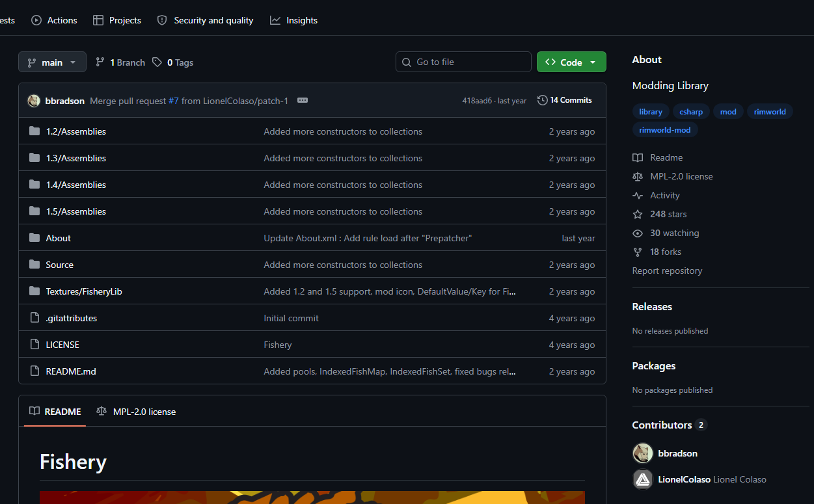Open Readme link in About sidebar
The height and width of the screenshot is (504, 814).
[658, 157]
